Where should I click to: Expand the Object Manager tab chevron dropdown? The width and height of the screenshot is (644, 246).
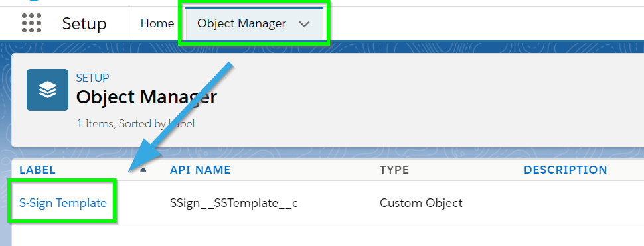pos(304,24)
